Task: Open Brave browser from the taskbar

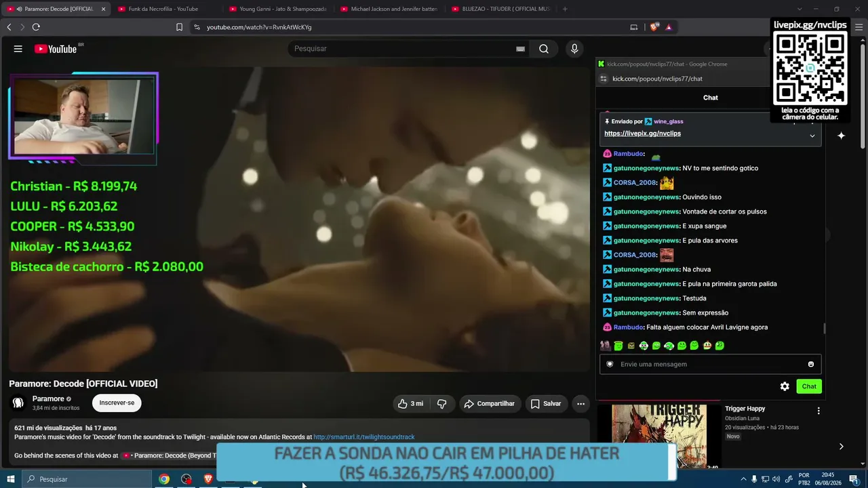Action: pos(208,479)
